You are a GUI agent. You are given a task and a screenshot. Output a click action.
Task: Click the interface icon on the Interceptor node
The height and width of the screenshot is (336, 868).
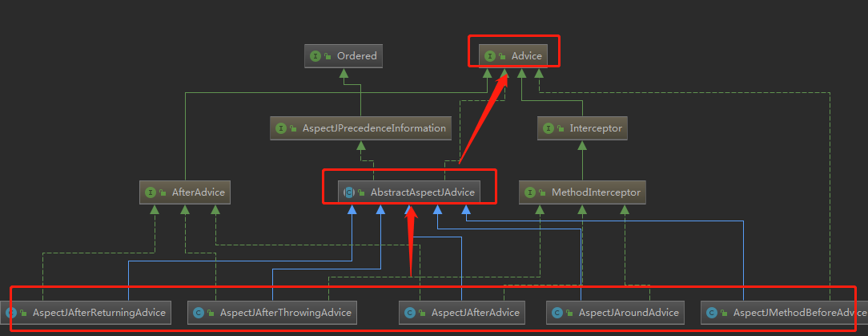[549, 128]
